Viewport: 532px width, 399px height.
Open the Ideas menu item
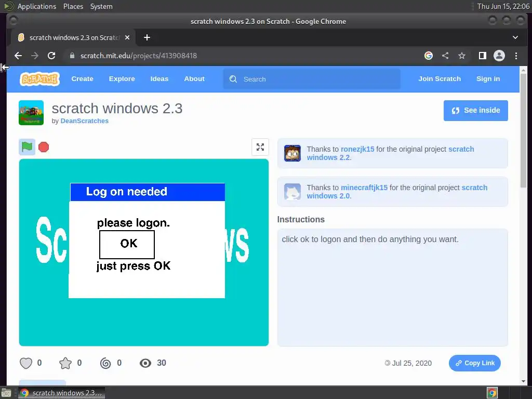tap(159, 79)
